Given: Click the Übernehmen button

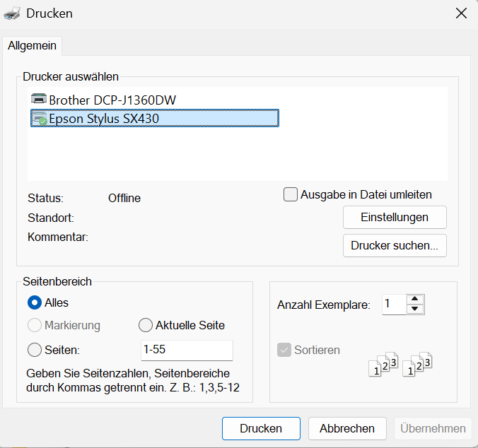Looking at the screenshot, I should point(433,428).
